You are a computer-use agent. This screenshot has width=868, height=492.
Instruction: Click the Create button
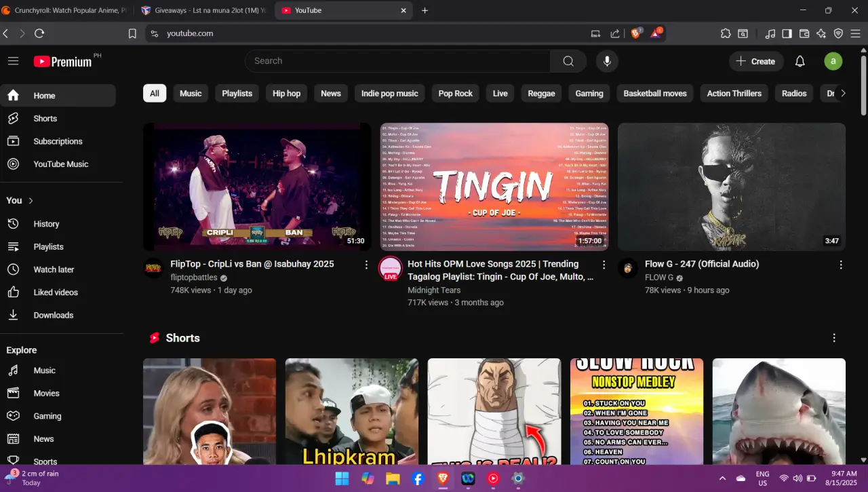point(756,61)
